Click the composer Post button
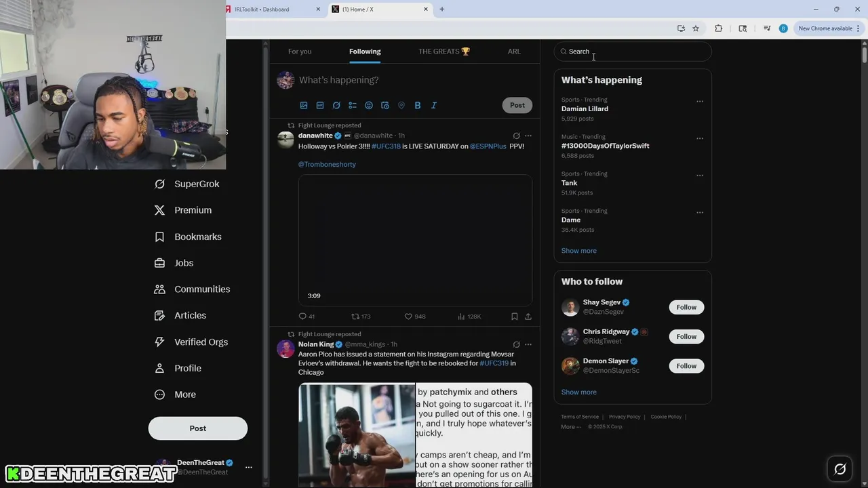Viewport: 868px width, 488px height. [x=517, y=105]
